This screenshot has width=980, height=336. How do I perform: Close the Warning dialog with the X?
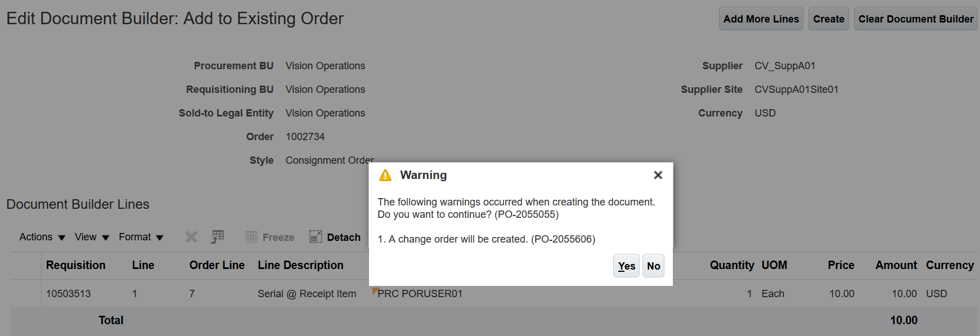[x=658, y=175]
